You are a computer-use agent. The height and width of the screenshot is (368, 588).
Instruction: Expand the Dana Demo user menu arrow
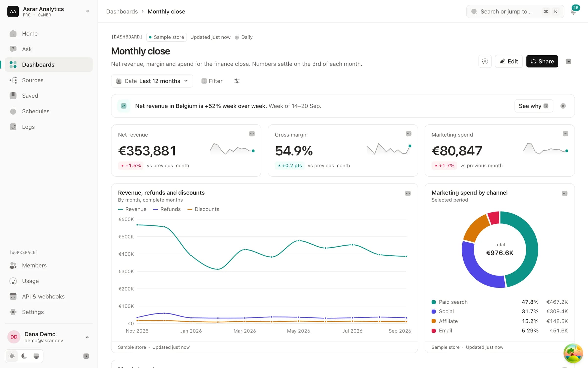tap(87, 337)
